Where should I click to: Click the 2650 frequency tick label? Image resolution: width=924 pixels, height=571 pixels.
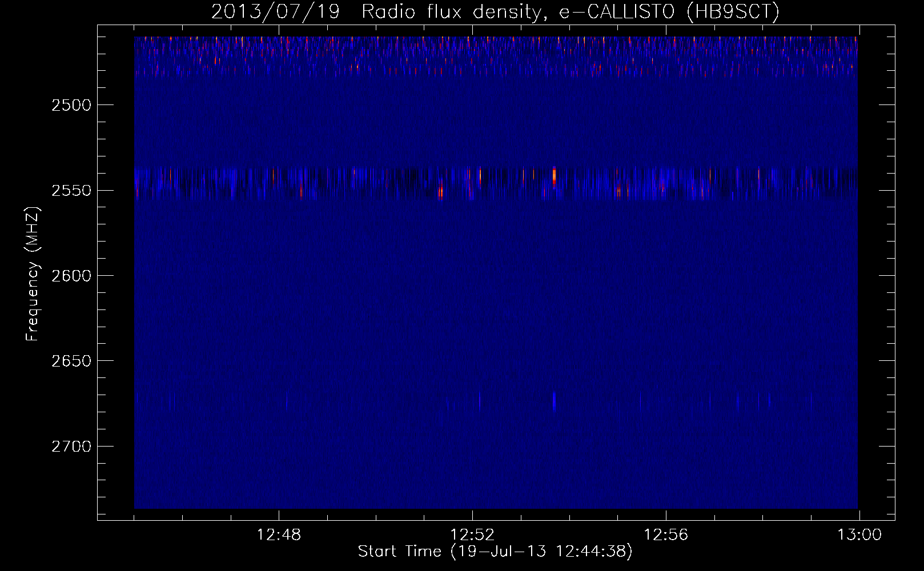pos(71,361)
